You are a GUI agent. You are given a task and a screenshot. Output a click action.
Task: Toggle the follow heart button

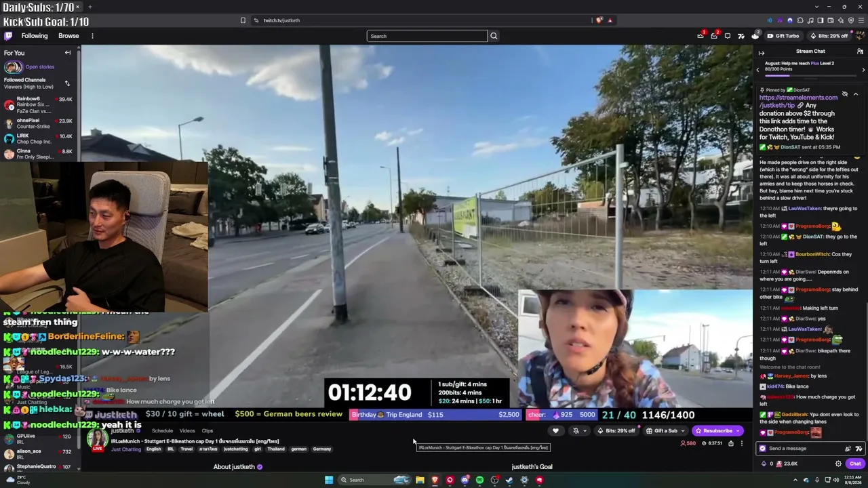tap(555, 431)
